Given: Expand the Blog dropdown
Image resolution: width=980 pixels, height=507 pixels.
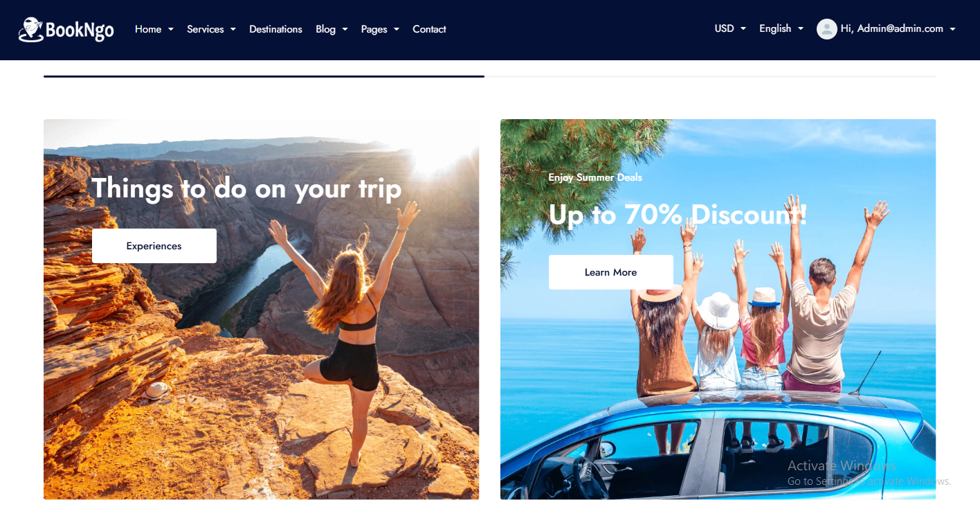Looking at the screenshot, I should (332, 29).
